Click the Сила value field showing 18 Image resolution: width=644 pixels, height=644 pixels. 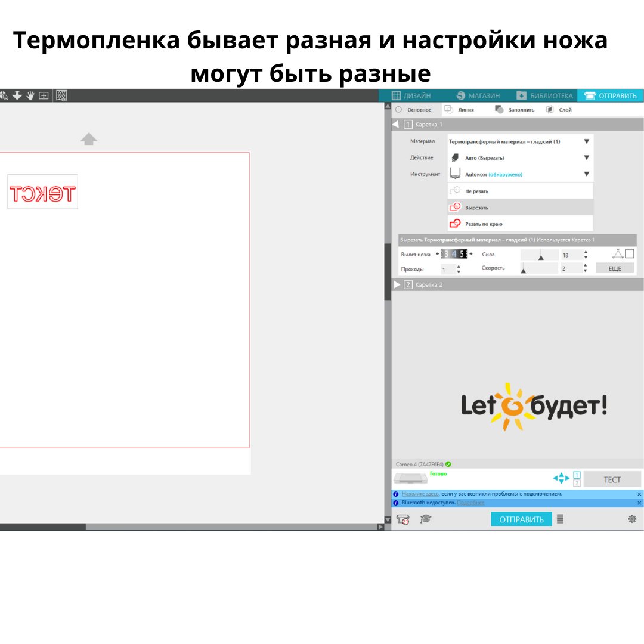571,255
